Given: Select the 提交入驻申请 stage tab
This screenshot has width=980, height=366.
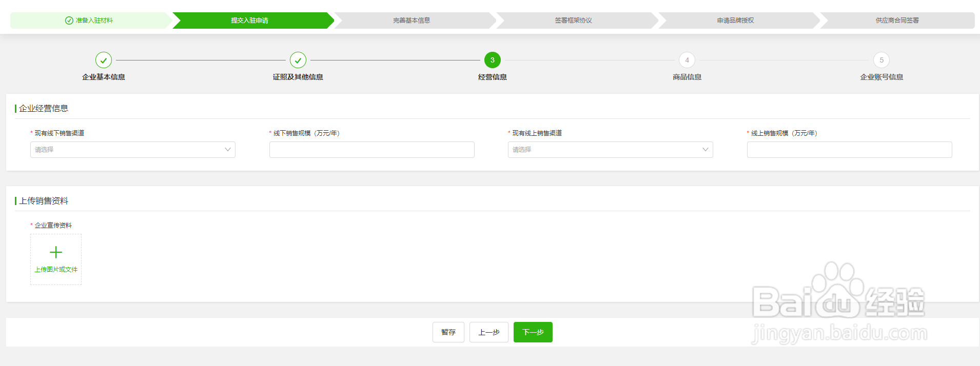Looking at the screenshot, I should click(253, 21).
